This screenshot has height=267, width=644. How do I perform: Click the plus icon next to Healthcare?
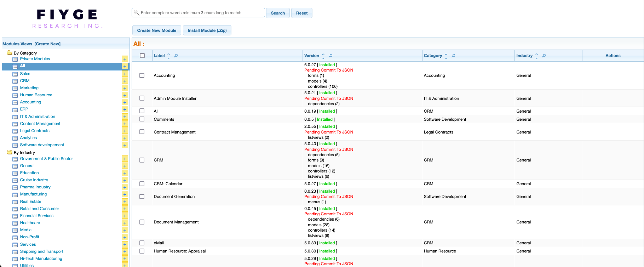click(125, 223)
